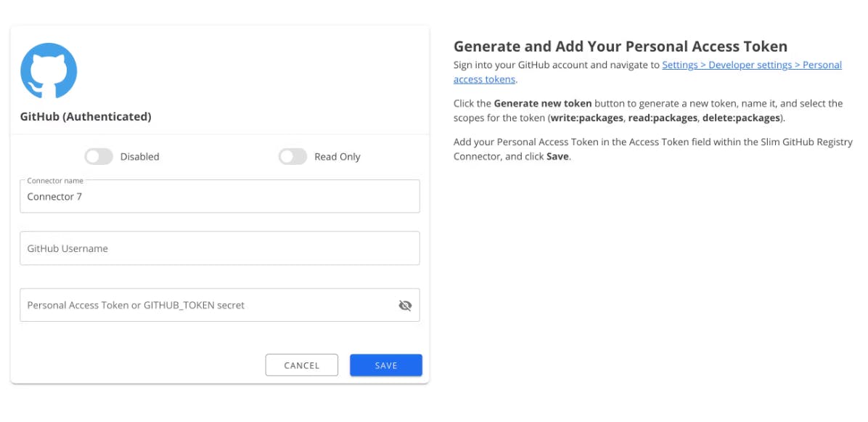
Task: Click the bold "Generate new token" text
Action: 542,104
